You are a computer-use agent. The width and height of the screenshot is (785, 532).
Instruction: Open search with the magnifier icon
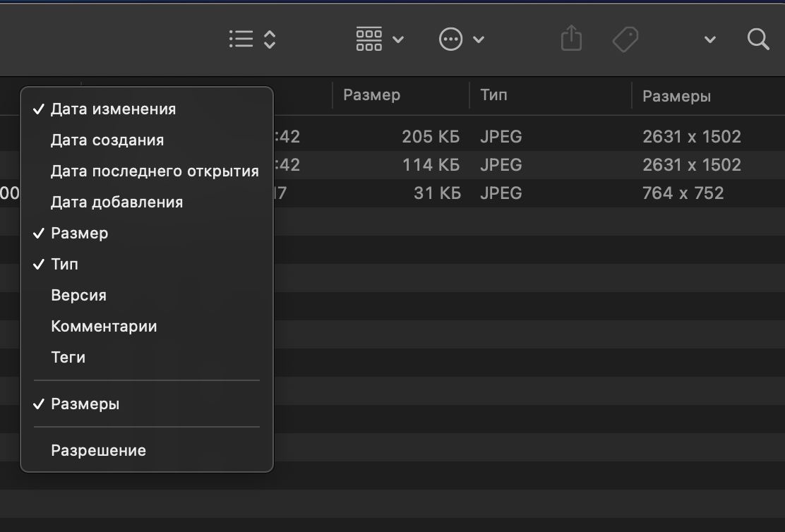click(758, 39)
